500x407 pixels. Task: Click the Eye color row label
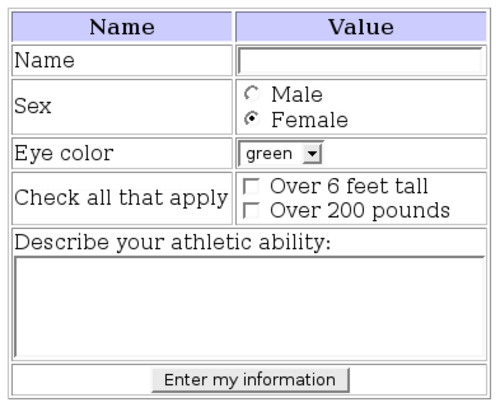pyautogui.click(x=64, y=154)
